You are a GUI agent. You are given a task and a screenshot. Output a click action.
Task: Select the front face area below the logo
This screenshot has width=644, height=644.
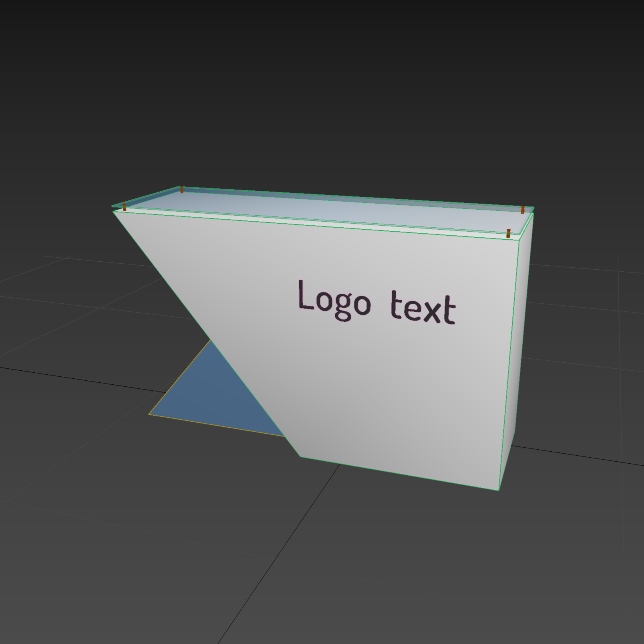point(400,401)
